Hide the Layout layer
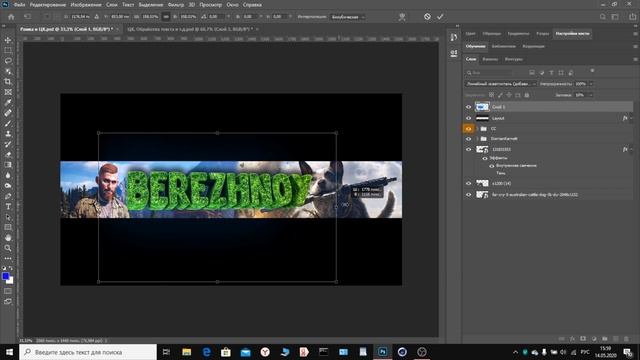 (x=469, y=118)
